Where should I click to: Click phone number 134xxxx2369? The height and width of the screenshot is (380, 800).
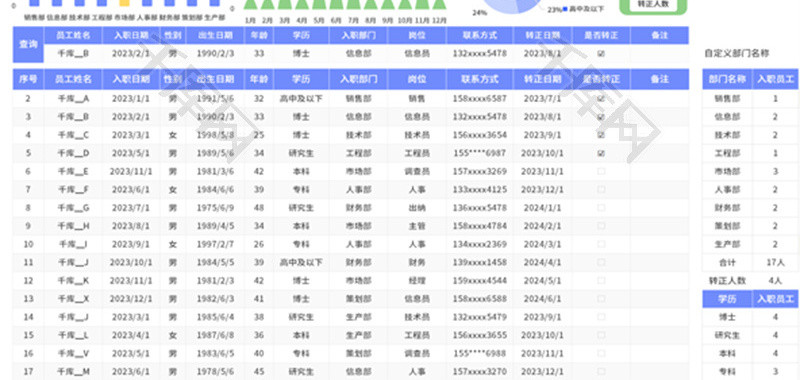[x=480, y=244]
